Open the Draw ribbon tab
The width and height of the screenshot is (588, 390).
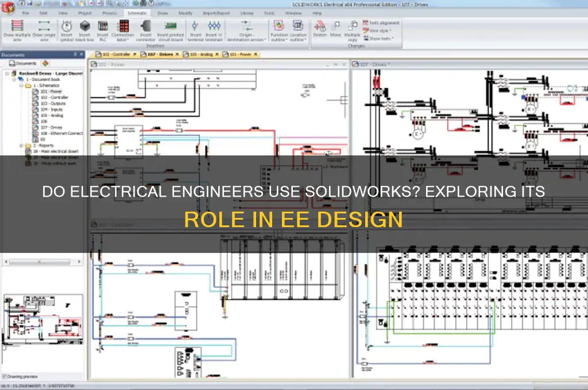(x=163, y=13)
